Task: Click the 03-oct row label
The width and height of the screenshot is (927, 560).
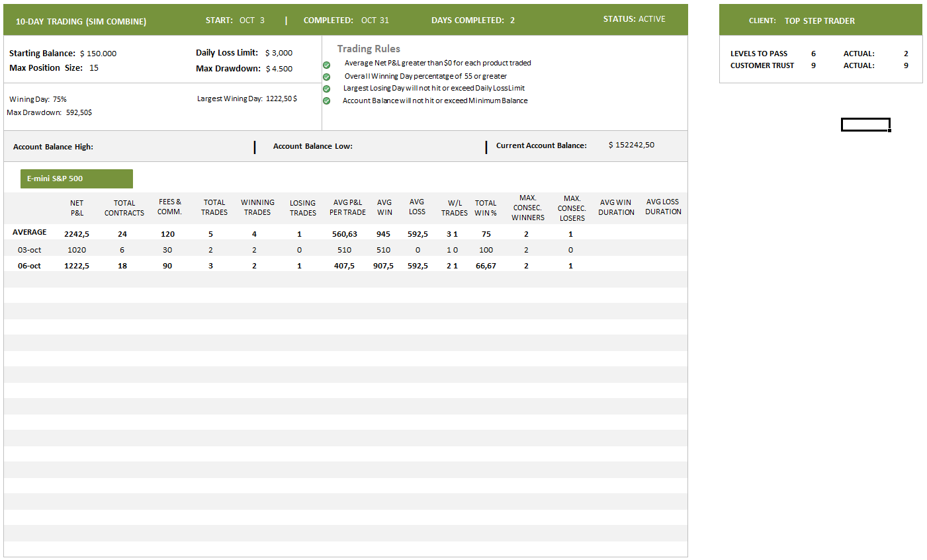Action: pyautogui.click(x=29, y=250)
